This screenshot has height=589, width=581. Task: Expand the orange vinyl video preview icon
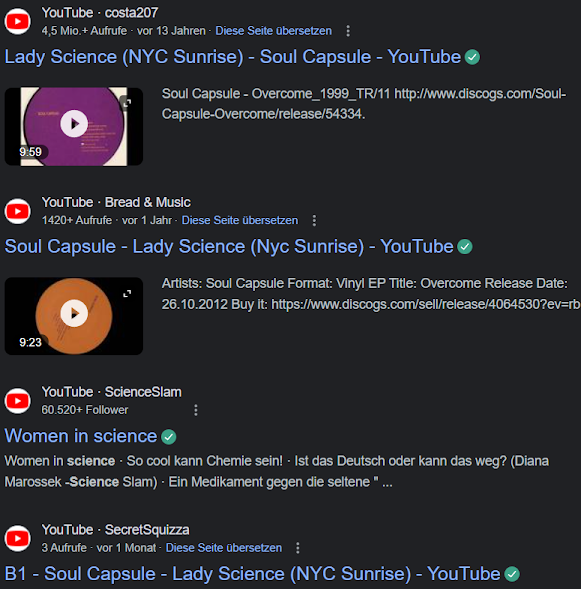tap(127, 294)
